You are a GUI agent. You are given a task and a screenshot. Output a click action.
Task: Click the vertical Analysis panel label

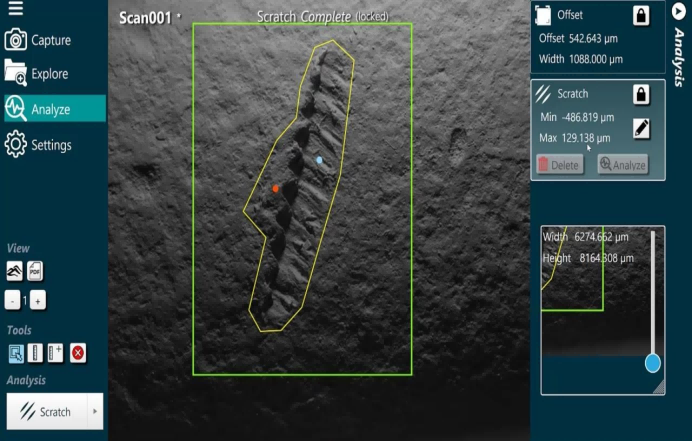[679, 57]
